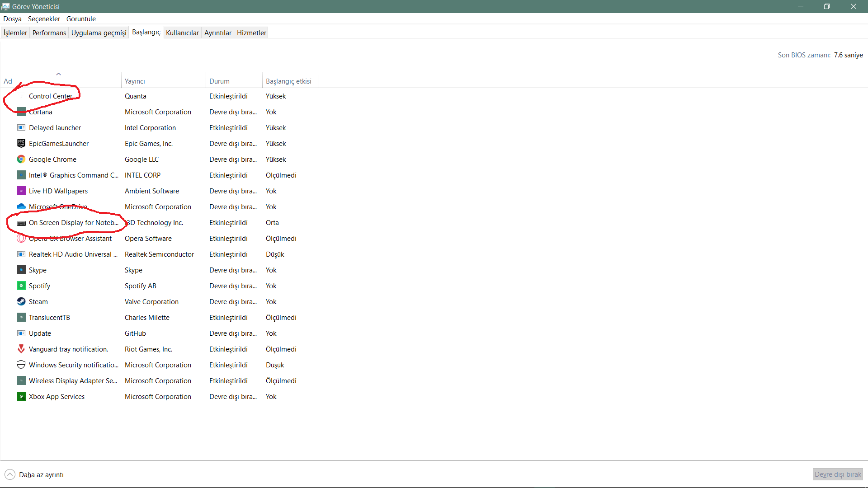Click the Windows Security shield icon

coord(21,365)
